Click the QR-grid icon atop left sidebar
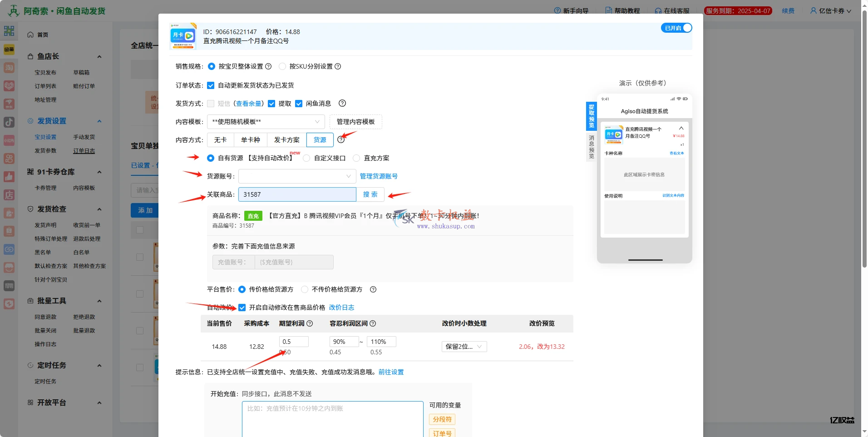Image resolution: width=868 pixels, height=437 pixels. click(9, 31)
